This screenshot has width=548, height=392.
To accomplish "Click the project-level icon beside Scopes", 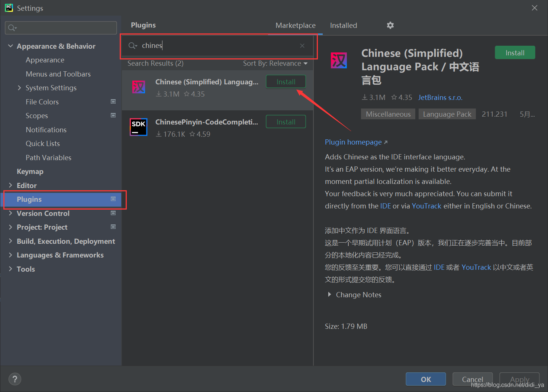I will pyautogui.click(x=113, y=115).
